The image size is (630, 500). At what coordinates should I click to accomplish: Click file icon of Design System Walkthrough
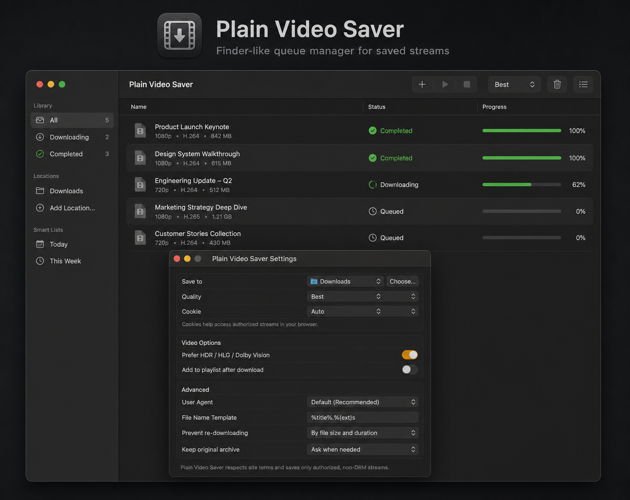coord(140,158)
